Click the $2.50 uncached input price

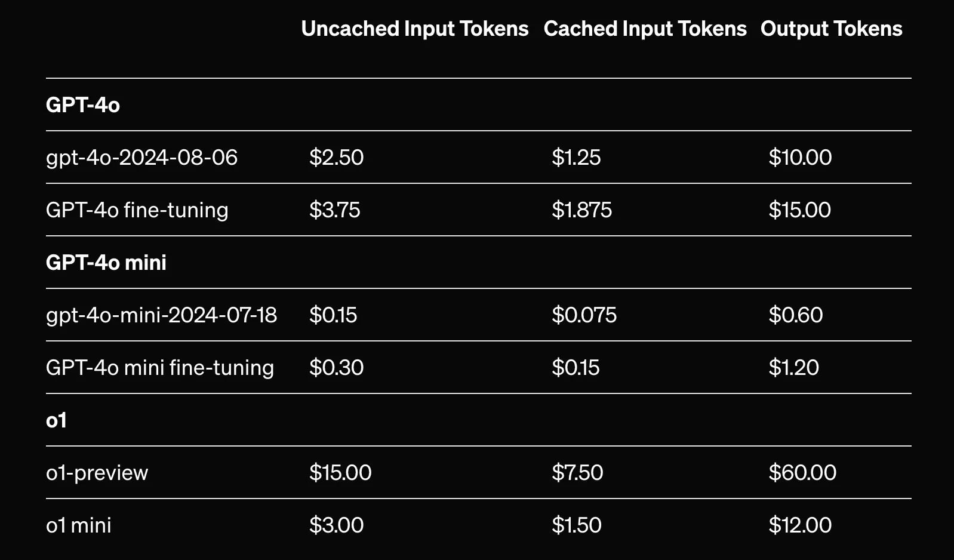(x=336, y=158)
